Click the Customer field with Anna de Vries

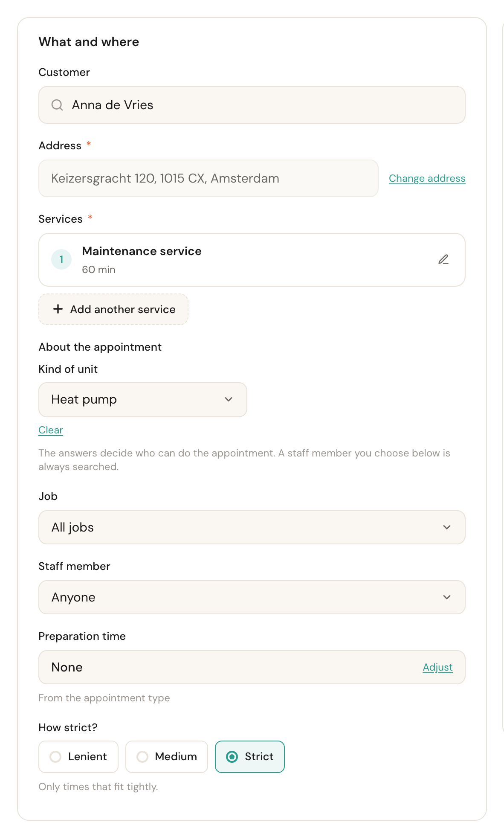click(x=252, y=105)
